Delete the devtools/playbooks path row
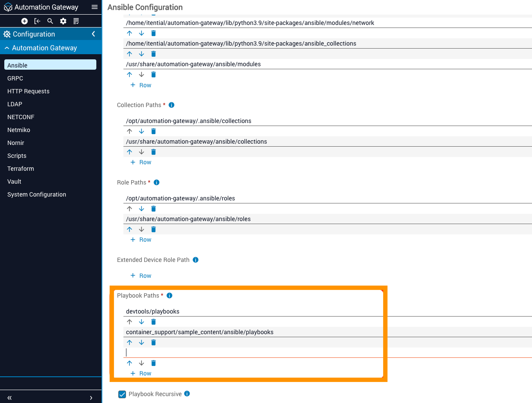532x403 pixels. (154, 322)
